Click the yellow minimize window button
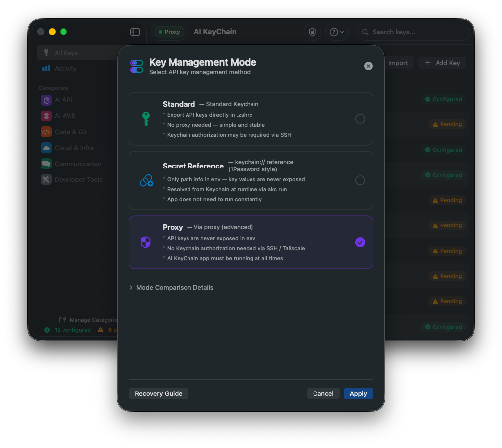Viewport: 502px width, 448px height. [x=52, y=32]
